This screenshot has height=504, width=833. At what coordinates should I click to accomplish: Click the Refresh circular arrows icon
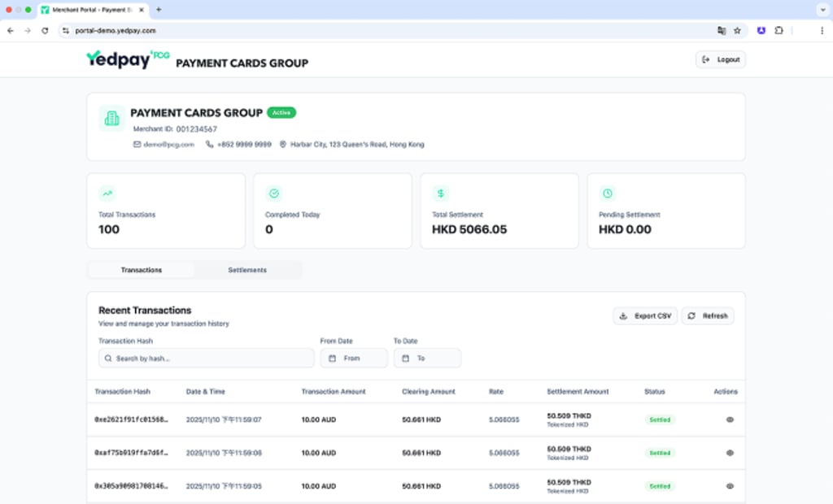[707, 315]
